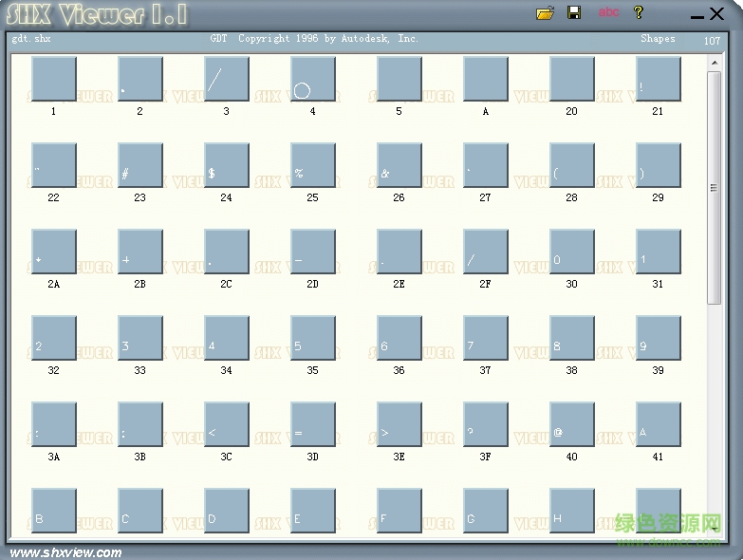Select the letter H glyph tile

pos(571,511)
